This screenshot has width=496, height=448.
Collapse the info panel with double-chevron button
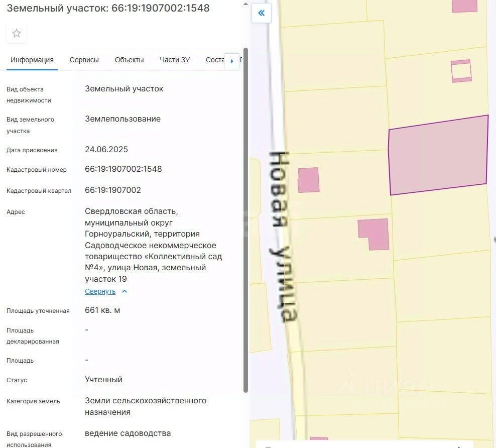(261, 14)
